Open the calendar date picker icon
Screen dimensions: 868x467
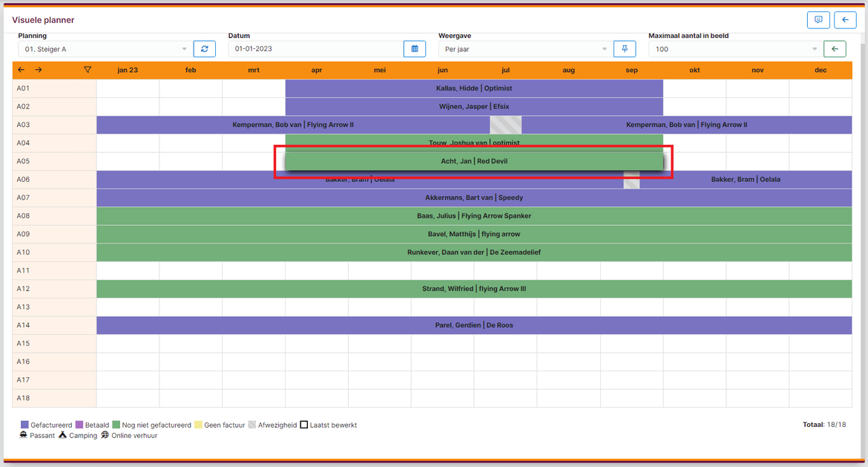pyautogui.click(x=415, y=49)
